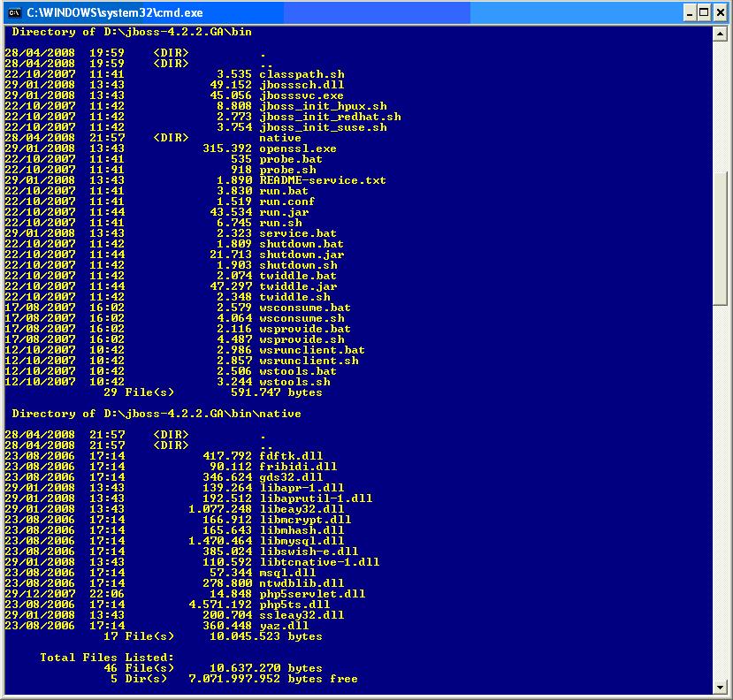
Task: Click the run.jar file name
Action: (284, 212)
